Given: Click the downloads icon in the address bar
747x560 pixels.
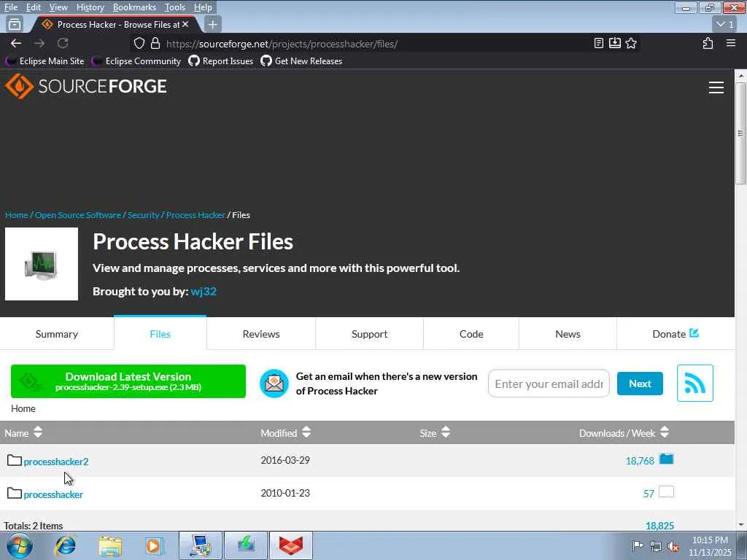Looking at the screenshot, I should tap(614, 43).
